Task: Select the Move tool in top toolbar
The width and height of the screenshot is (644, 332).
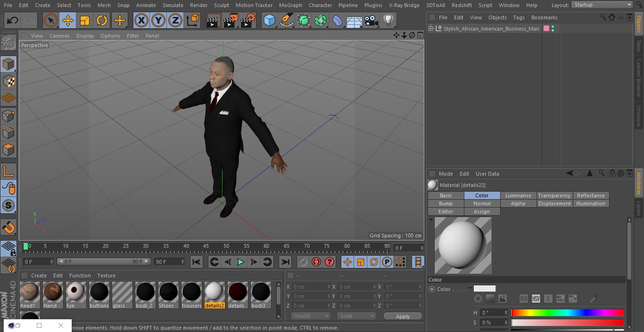Action: tap(68, 20)
